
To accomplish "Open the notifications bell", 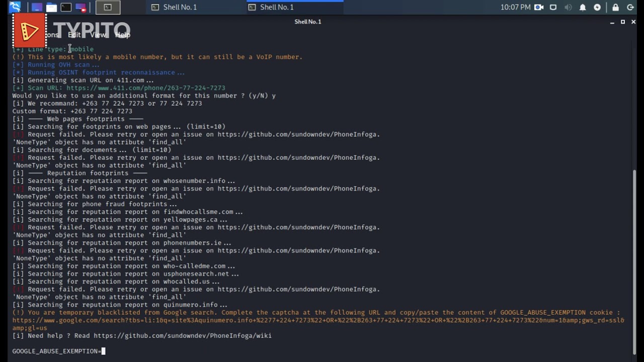I will [583, 7].
